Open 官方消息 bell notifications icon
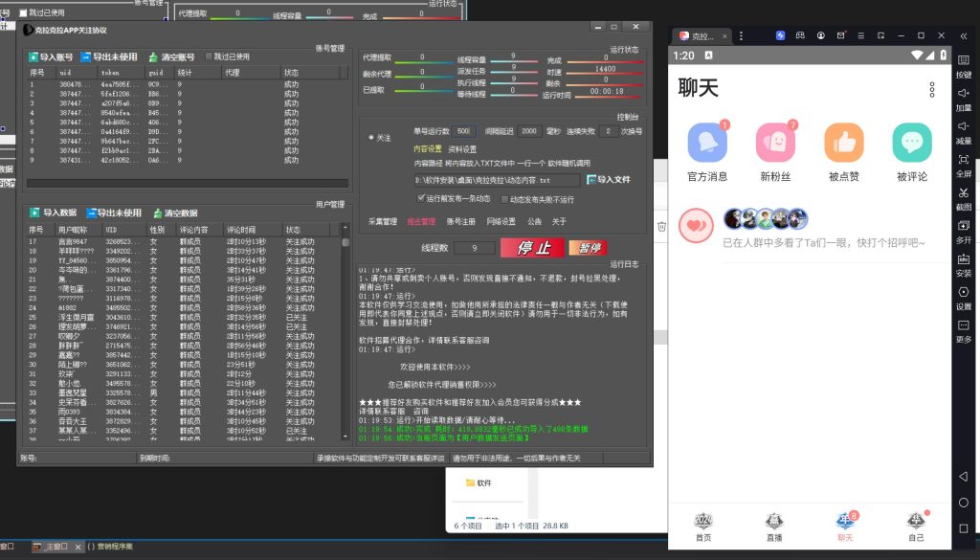This screenshot has width=980, height=560. pyautogui.click(x=707, y=143)
